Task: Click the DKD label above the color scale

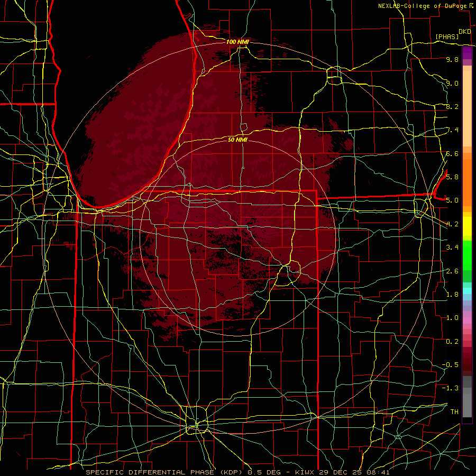Action: click(465, 32)
